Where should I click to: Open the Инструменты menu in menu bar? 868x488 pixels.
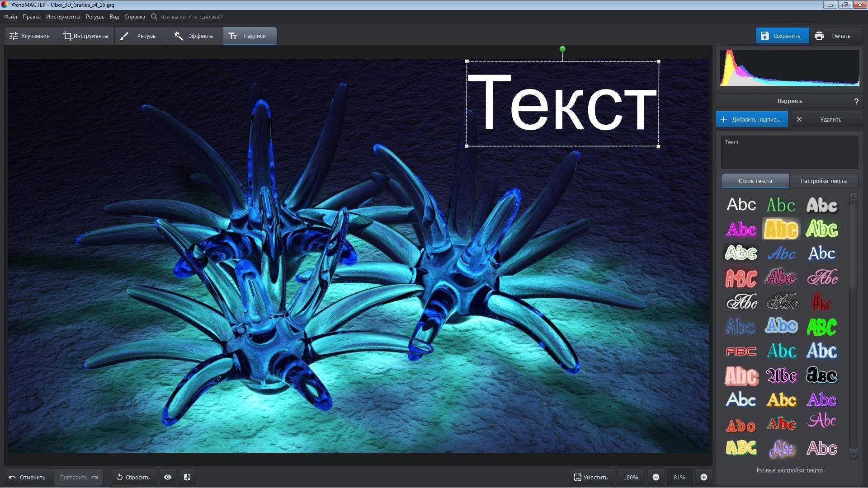point(63,17)
